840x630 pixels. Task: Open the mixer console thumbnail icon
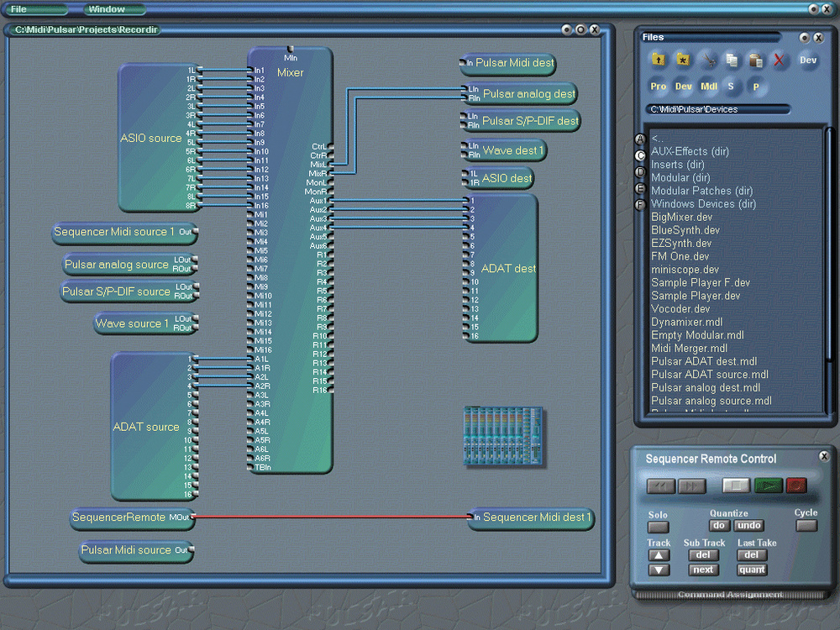pyautogui.click(x=504, y=437)
